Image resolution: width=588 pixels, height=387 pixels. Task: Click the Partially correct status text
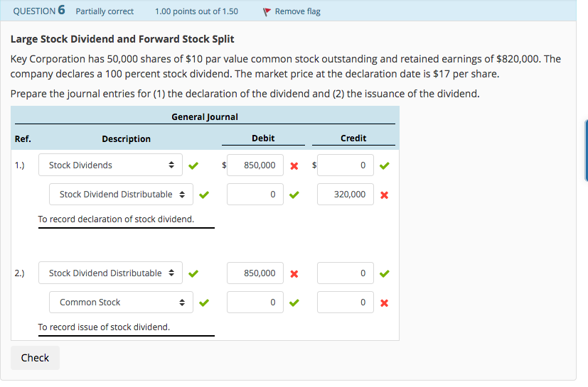click(x=105, y=11)
